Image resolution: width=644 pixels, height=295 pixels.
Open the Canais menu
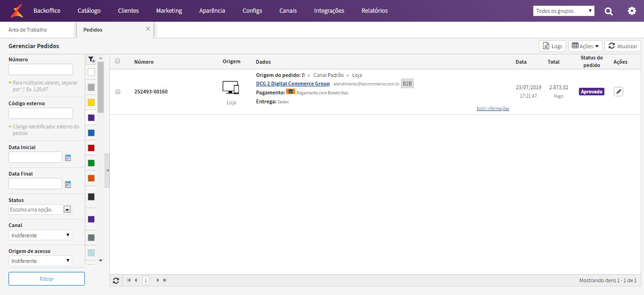[288, 11]
